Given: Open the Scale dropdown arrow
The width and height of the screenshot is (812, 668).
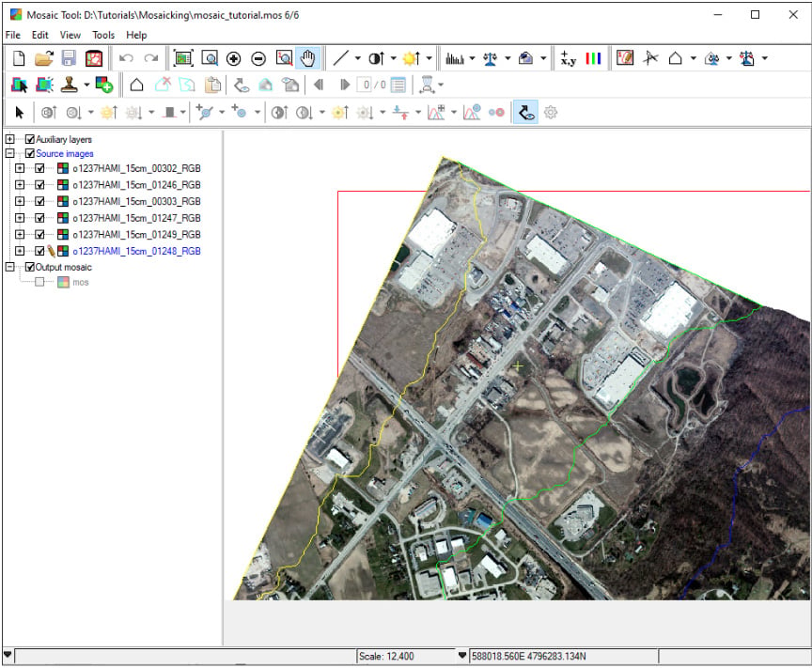Looking at the screenshot, I should [x=462, y=656].
